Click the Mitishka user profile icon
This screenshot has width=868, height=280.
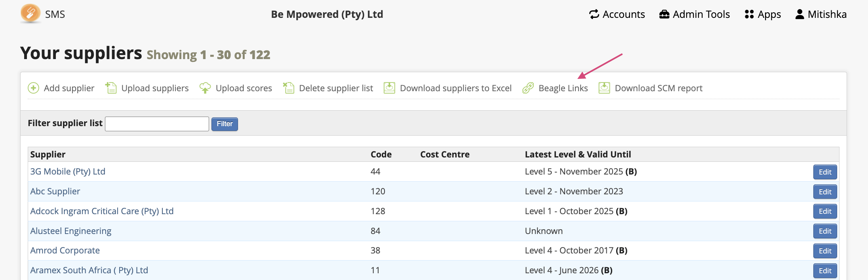click(x=800, y=14)
